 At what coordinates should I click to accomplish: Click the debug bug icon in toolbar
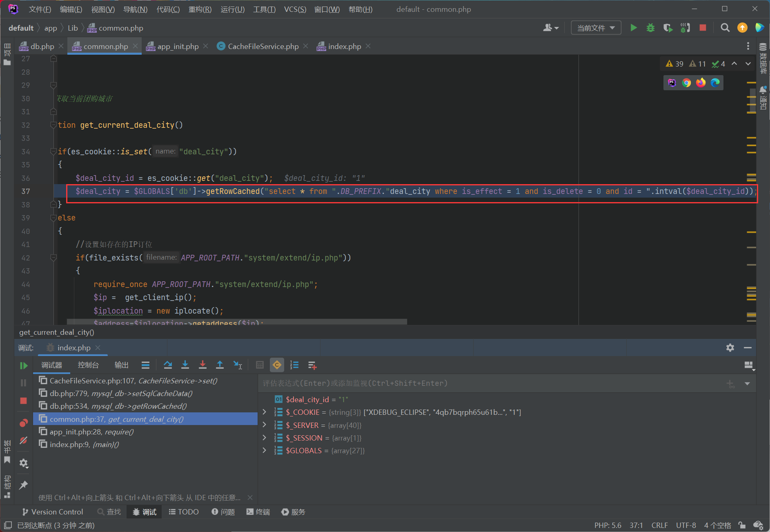[x=650, y=28]
